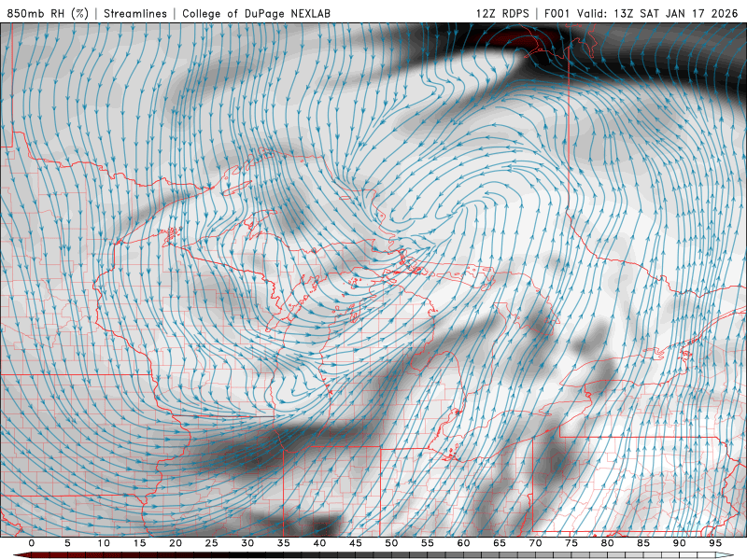Click the 75 label on the colorbar
The width and height of the screenshot is (747, 560).
pyautogui.click(x=571, y=543)
